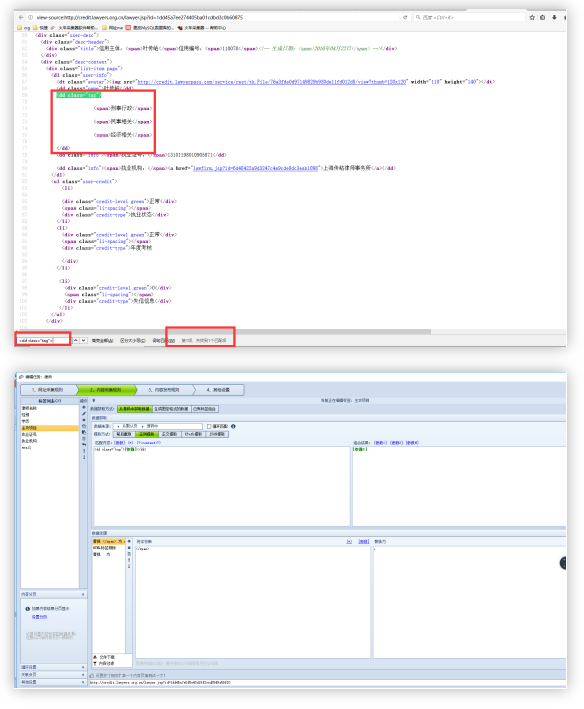Click the add tag plus icon beside tag list
Viewport: 584px width, 709px height.
(84, 407)
